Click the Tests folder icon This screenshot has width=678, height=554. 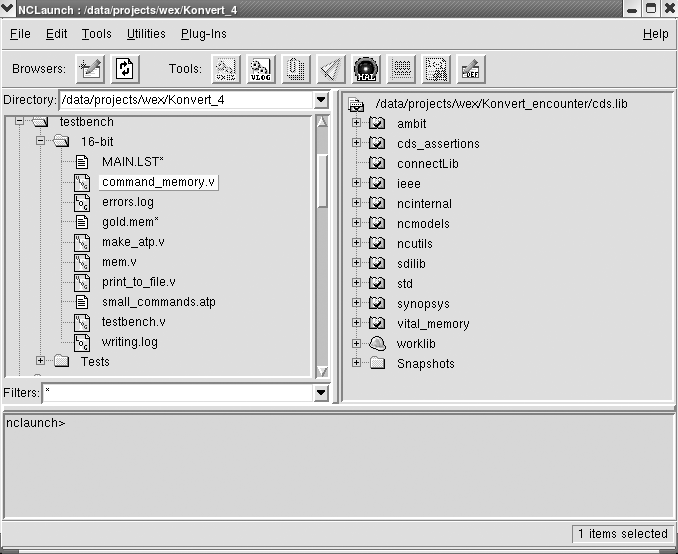point(61,361)
